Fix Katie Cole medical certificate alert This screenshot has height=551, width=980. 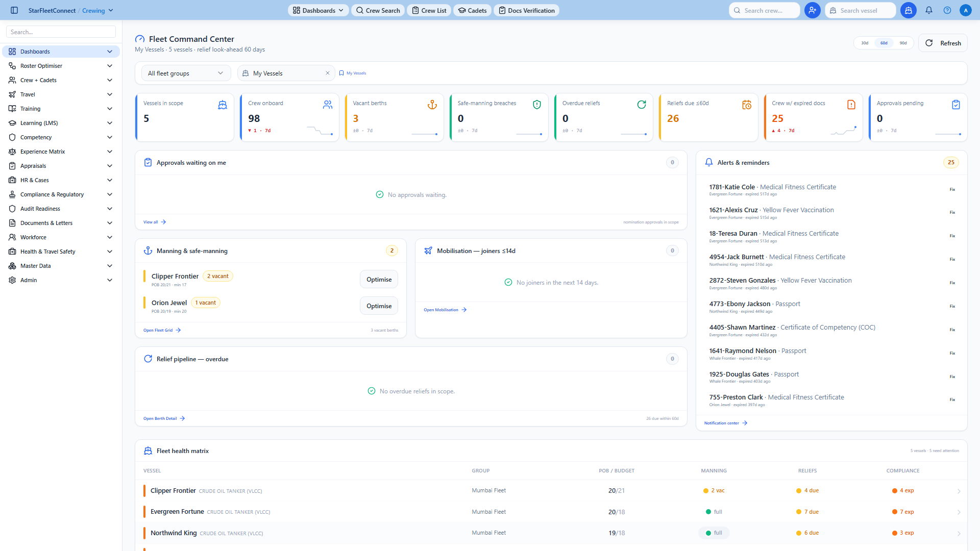[x=952, y=189]
